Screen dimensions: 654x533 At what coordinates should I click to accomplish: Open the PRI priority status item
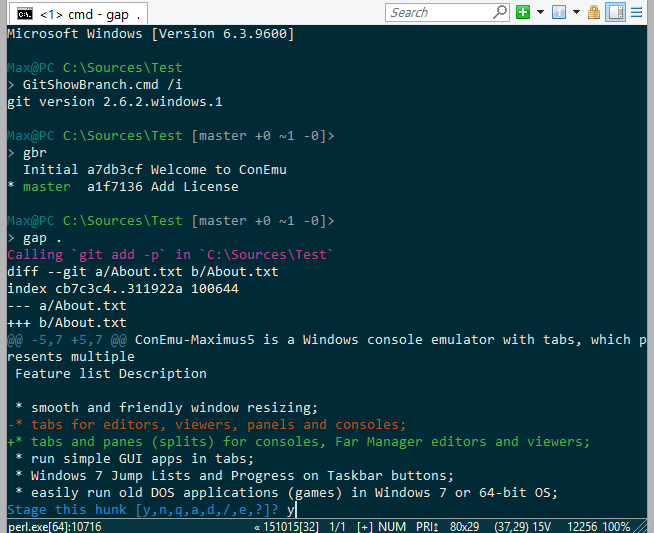427,527
